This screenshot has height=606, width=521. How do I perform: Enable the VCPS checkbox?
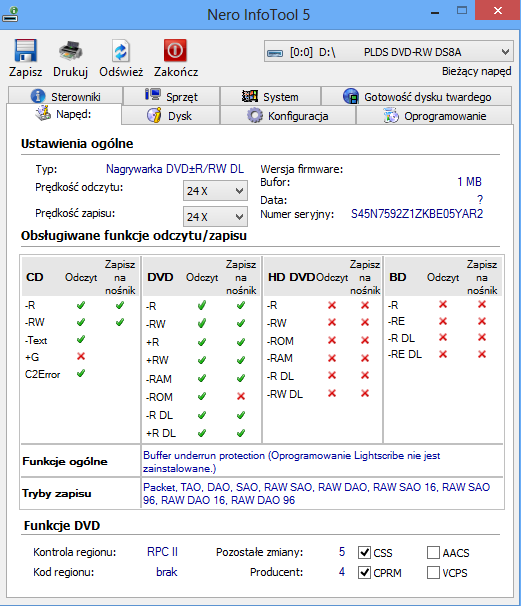[x=433, y=572]
